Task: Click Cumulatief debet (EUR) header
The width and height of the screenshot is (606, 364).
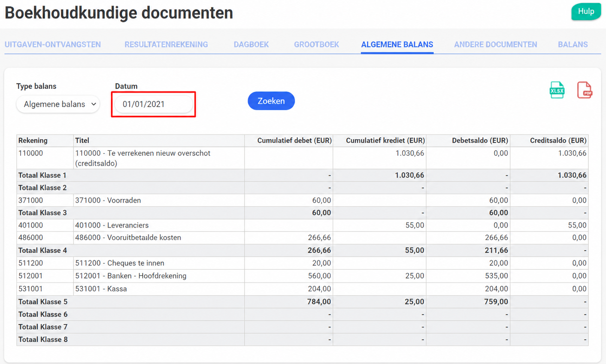Action: [288, 140]
